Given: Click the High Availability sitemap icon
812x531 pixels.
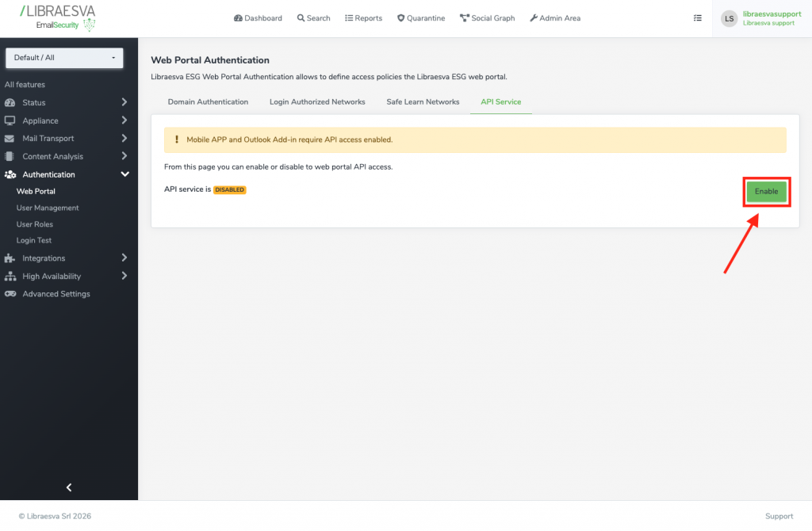Looking at the screenshot, I should 10,277.
